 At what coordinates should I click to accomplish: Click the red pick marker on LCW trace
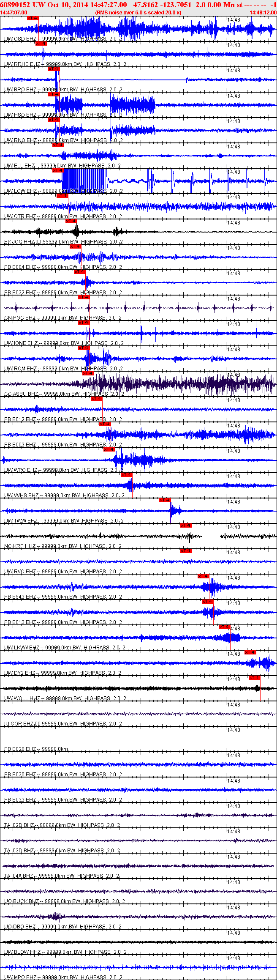[58, 170]
